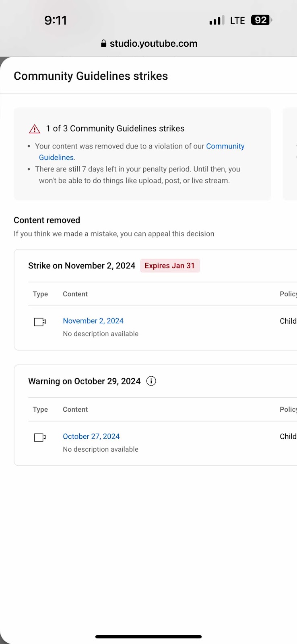Open the info icon beside Warning on October 29

tap(151, 381)
